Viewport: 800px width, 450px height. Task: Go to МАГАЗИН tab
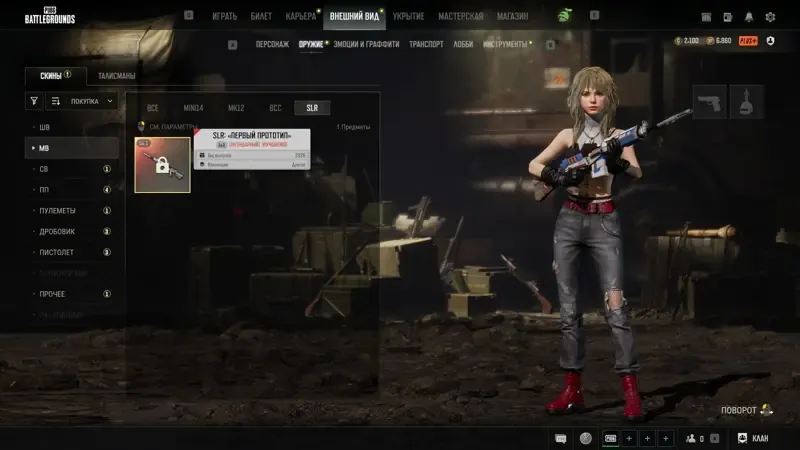[x=512, y=16]
